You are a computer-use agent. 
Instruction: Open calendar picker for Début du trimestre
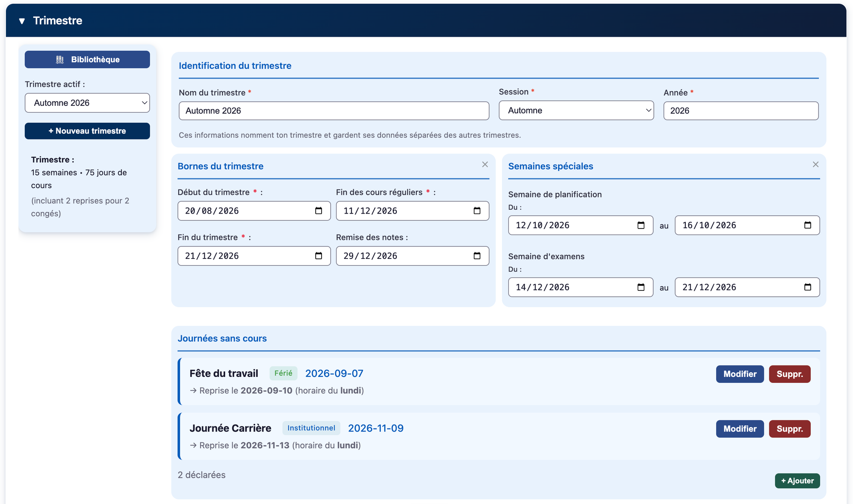pos(319,211)
